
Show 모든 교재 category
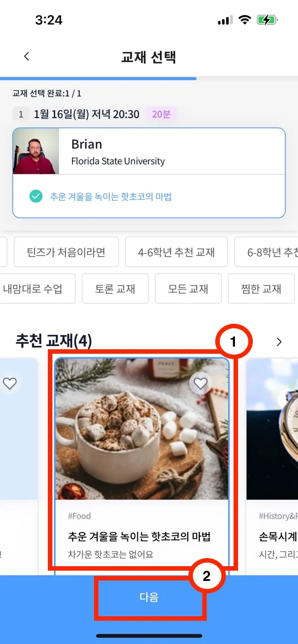point(188,288)
